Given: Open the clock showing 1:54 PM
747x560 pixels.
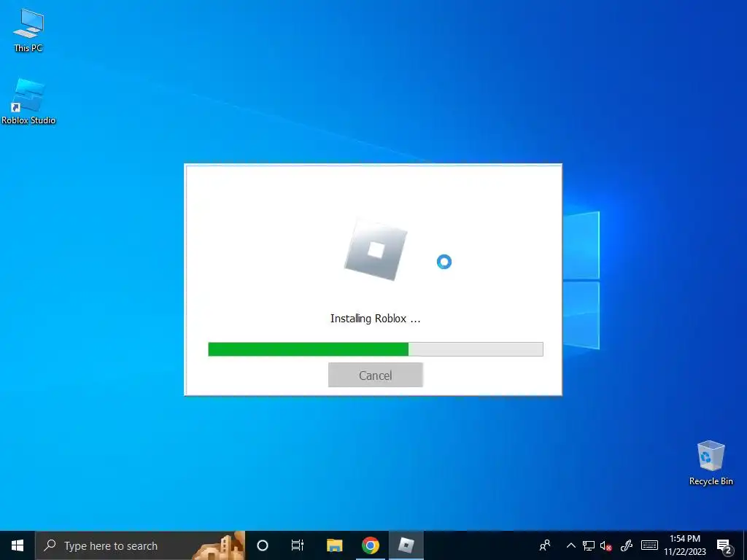Looking at the screenshot, I should pos(685,545).
